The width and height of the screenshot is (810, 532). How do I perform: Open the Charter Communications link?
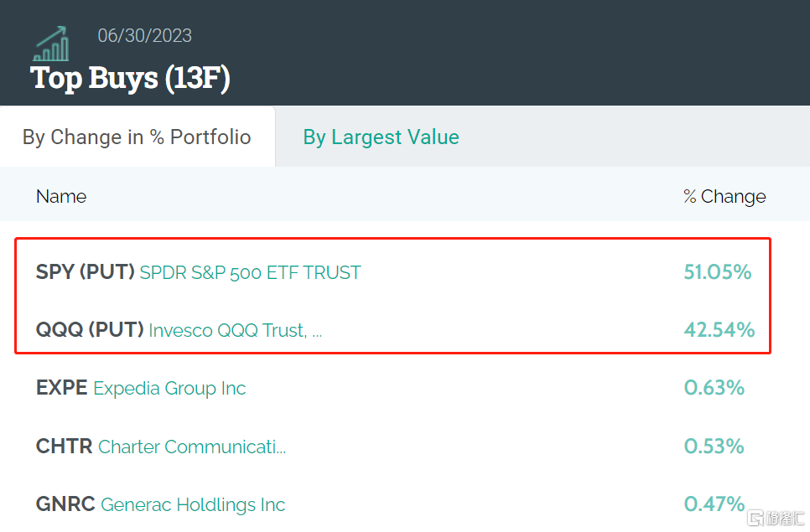coord(192,447)
